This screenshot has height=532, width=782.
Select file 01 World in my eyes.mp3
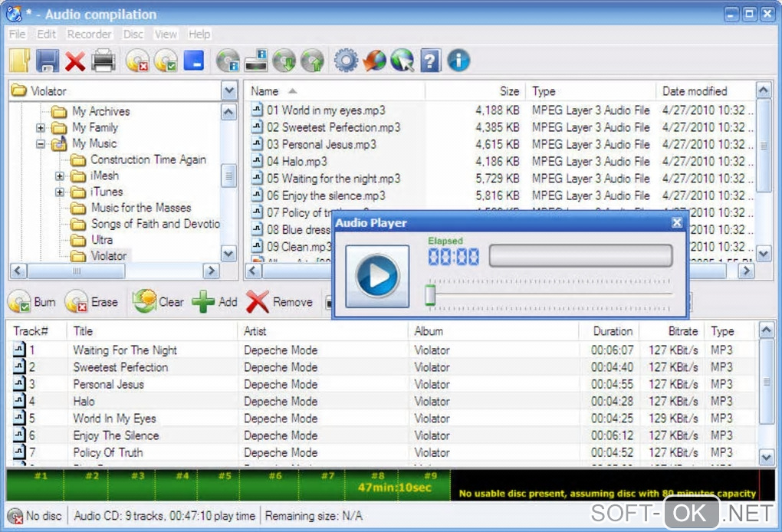pyautogui.click(x=326, y=110)
